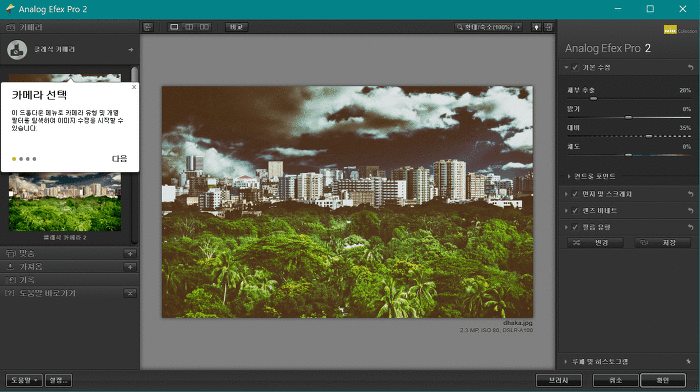Switch to side-by-side preview view

click(x=204, y=27)
